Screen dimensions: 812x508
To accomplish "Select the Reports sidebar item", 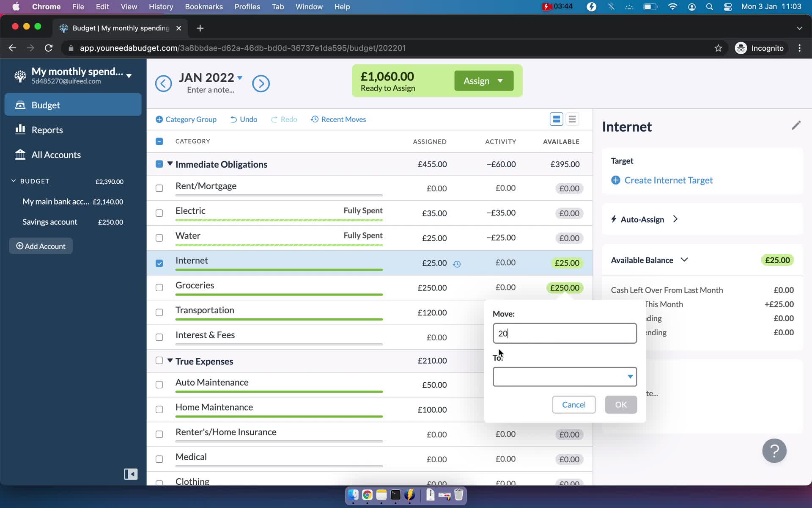I will point(48,130).
